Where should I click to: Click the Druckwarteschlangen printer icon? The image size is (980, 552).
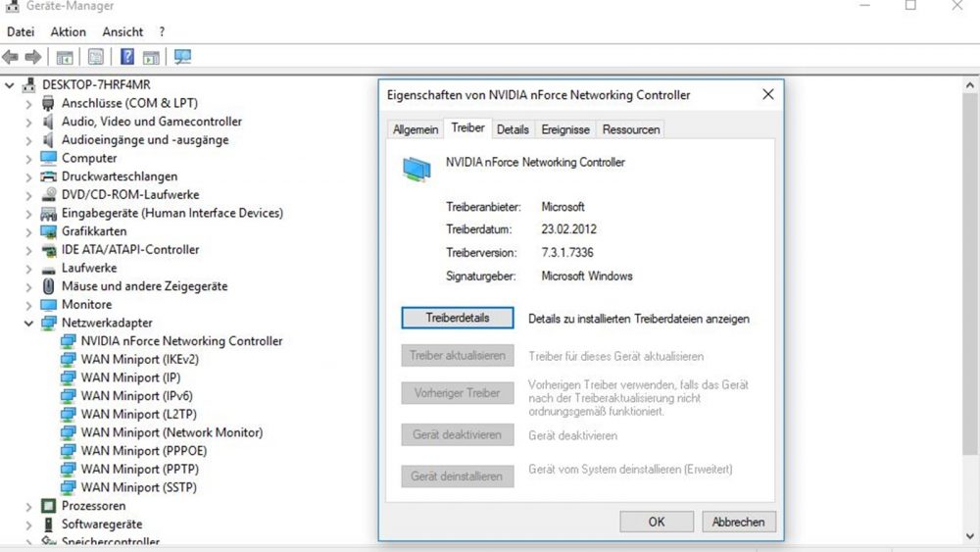click(48, 176)
